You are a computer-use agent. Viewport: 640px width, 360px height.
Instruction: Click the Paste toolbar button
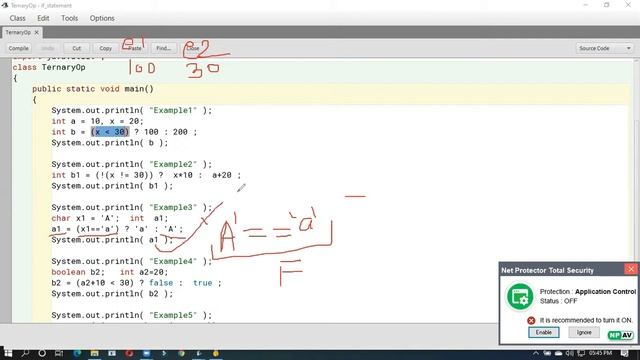[134, 48]
